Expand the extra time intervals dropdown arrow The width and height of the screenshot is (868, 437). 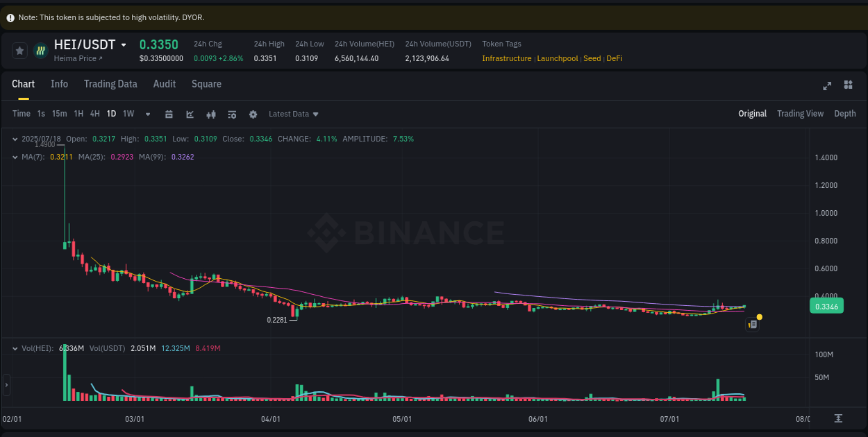pyautogui.click(x=147, y=114)
